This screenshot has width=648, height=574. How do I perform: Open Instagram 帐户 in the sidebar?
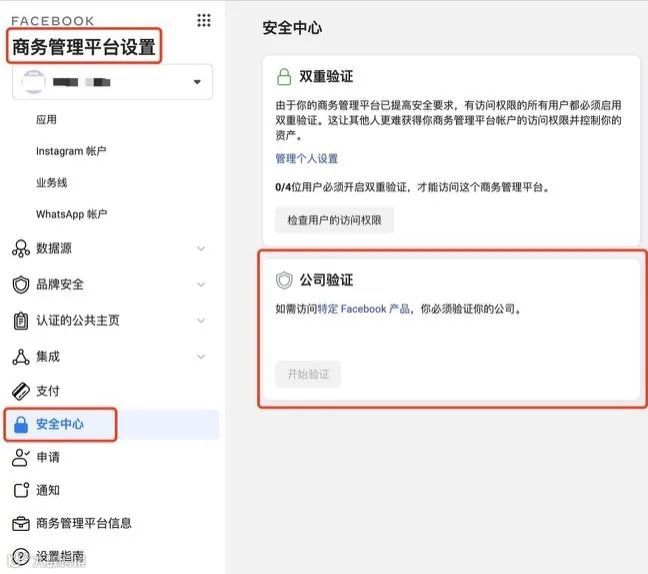click(71, 151)
